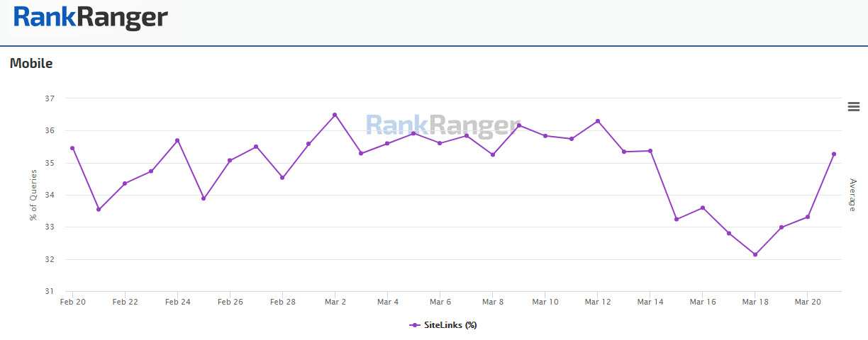Select the Mar 16 data point
868x340 pixels.
pos(703,208)
